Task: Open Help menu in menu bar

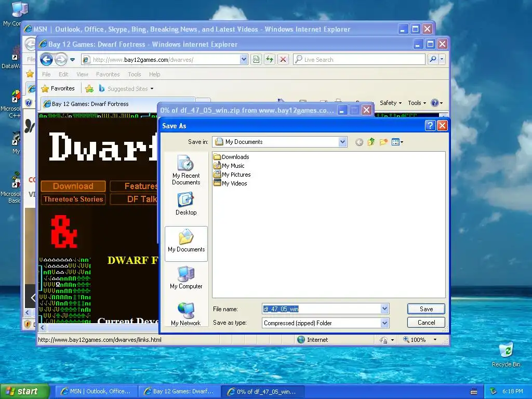Action: [154, 74]
